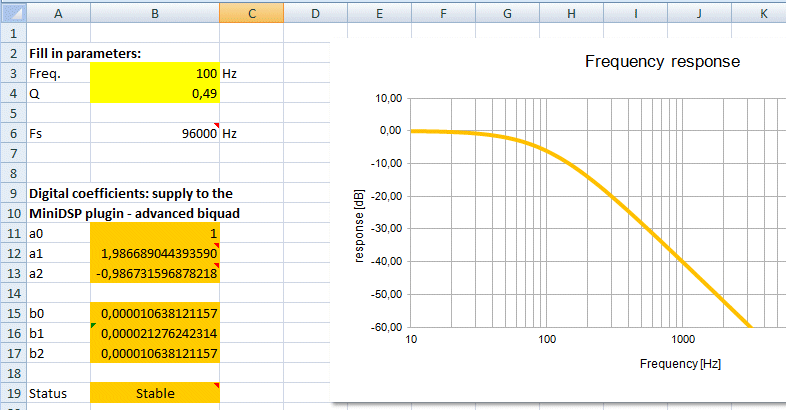Select the Fs cell with 96000

coord(154,133)
